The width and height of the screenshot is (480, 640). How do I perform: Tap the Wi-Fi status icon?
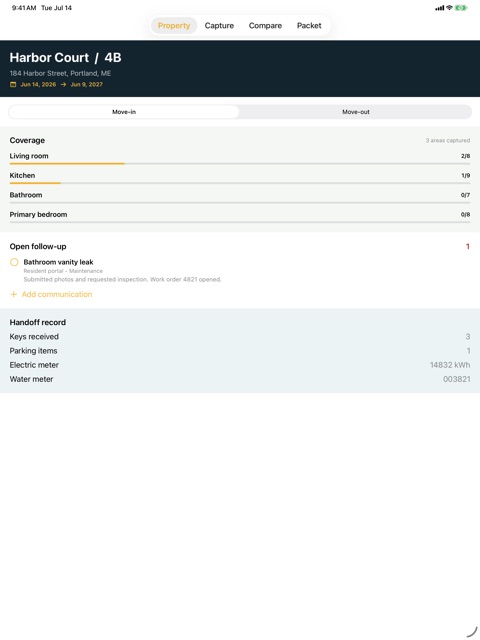point(449,8)
